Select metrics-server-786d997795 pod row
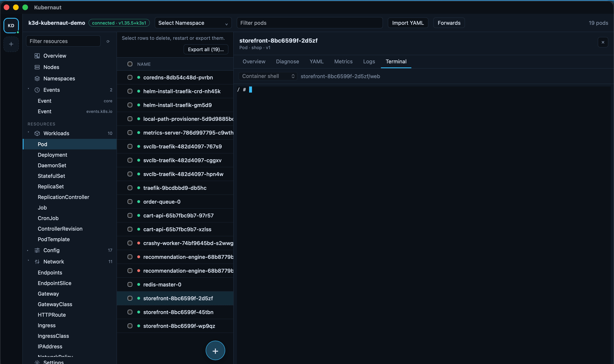 pos(175,133)
